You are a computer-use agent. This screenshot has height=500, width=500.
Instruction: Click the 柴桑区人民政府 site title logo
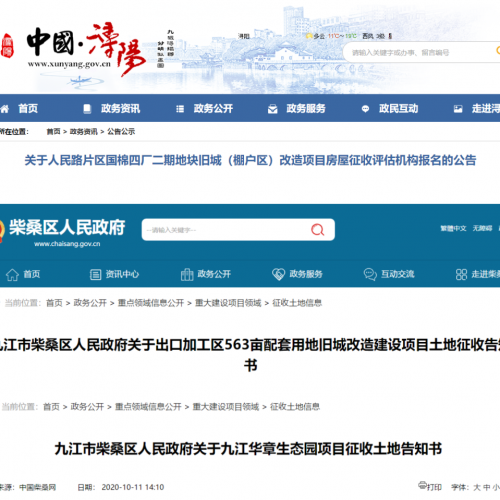67,227
